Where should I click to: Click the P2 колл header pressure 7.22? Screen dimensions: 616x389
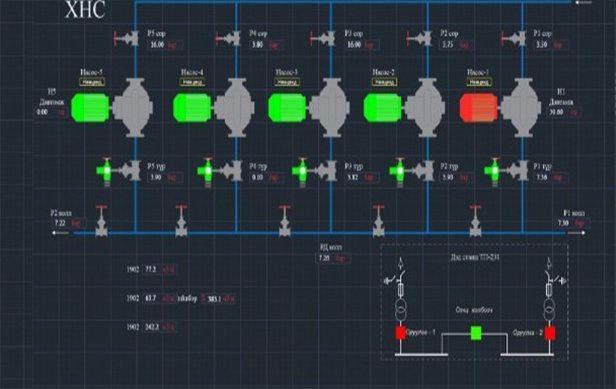[x=60, y=223]
